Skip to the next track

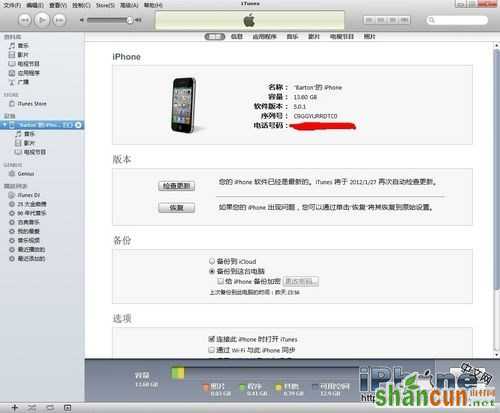(x=59, y=20)
